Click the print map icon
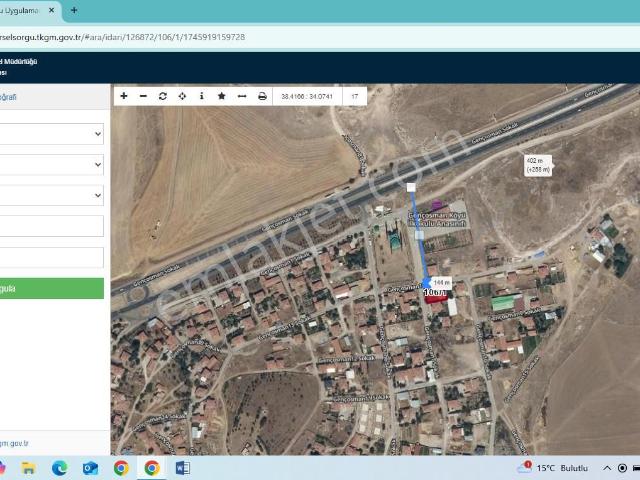The image size is (640, 480). (x=262, y=97)
